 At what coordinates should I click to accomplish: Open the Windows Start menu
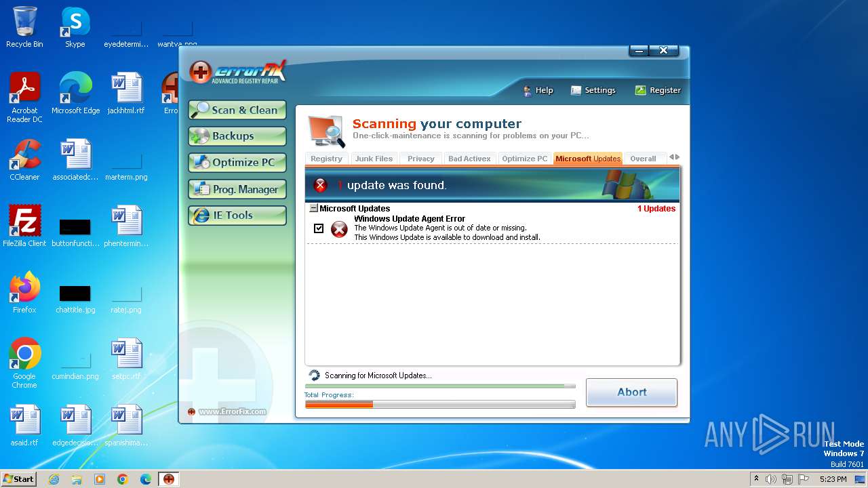tap(18, 479)
